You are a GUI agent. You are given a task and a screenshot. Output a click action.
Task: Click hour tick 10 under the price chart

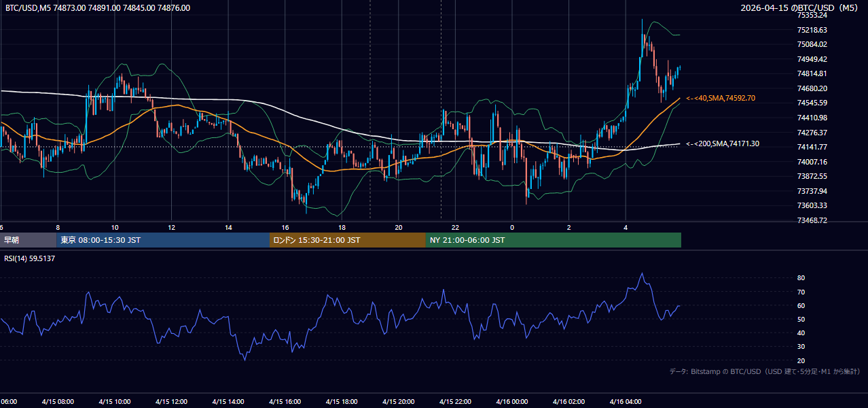coord(115,227)
